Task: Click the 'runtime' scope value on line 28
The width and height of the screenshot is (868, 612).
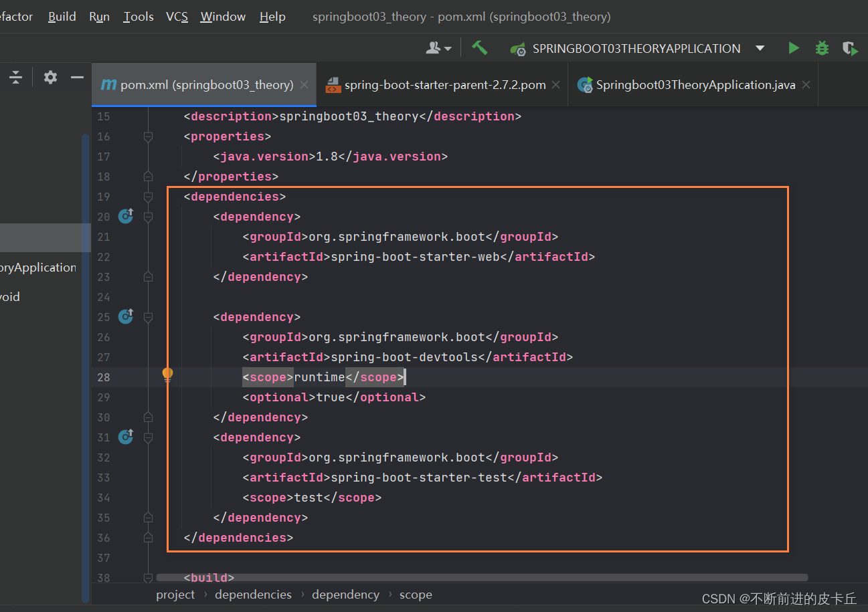Action: tap(319, 377)
